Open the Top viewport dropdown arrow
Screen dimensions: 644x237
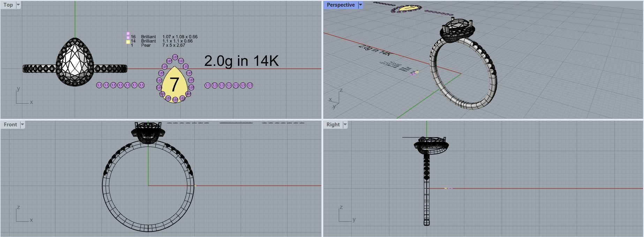click(18, 5)
